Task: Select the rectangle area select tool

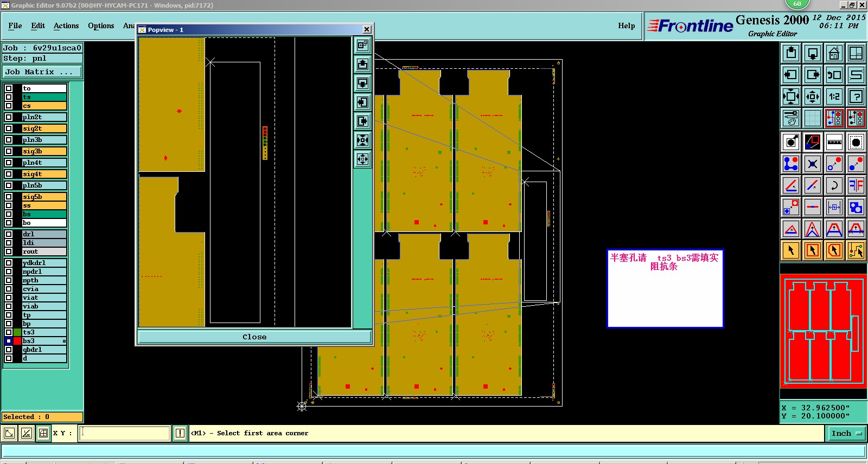Action: coord(813,250)
